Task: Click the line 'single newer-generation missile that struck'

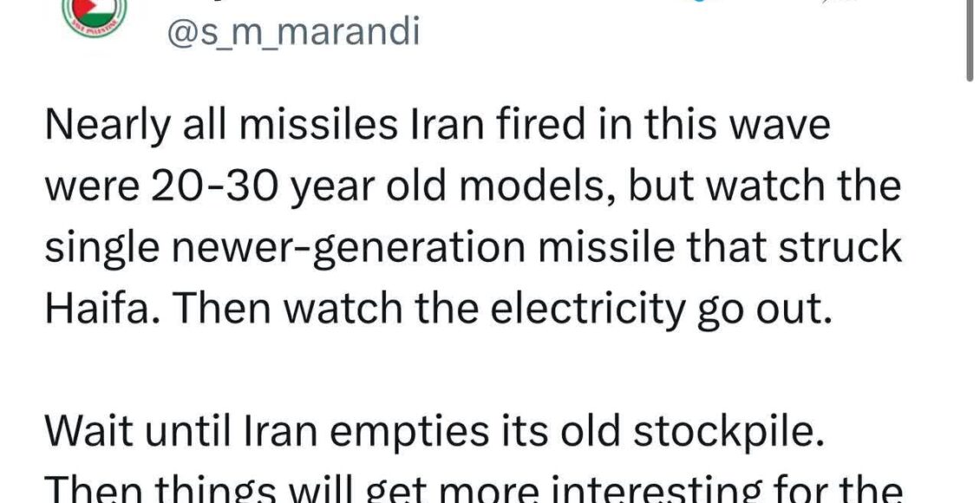Action: pos(474,248)
